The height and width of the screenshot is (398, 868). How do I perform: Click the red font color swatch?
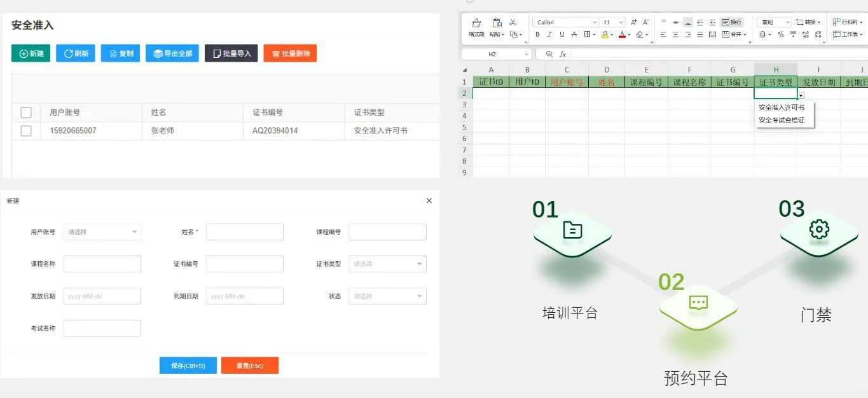(x=622, y=36)
